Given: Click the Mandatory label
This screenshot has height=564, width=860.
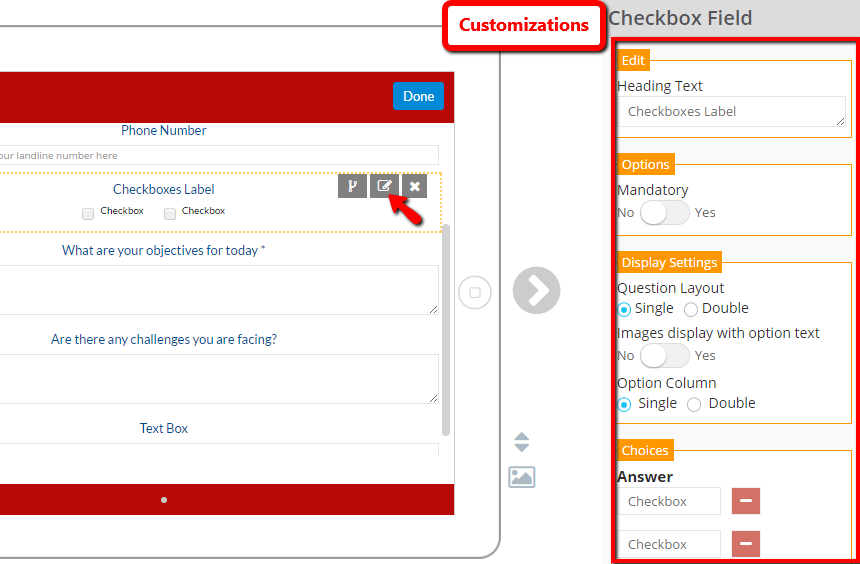Looking at the screenshot, I should pos(653,190).
